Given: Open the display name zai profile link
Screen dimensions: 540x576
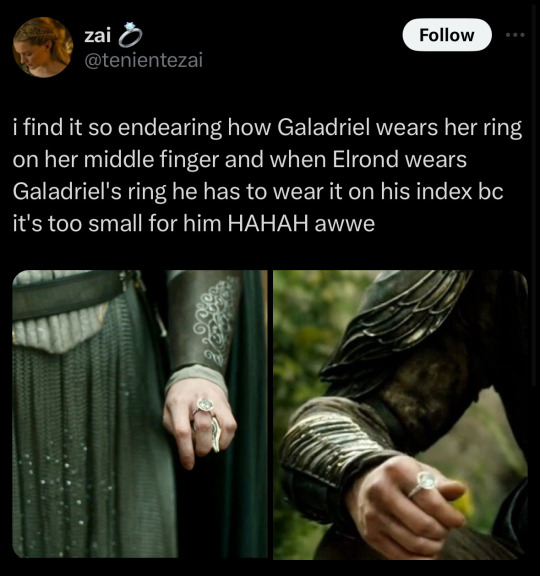Looking at the screenshot, I should pos(97,36).
